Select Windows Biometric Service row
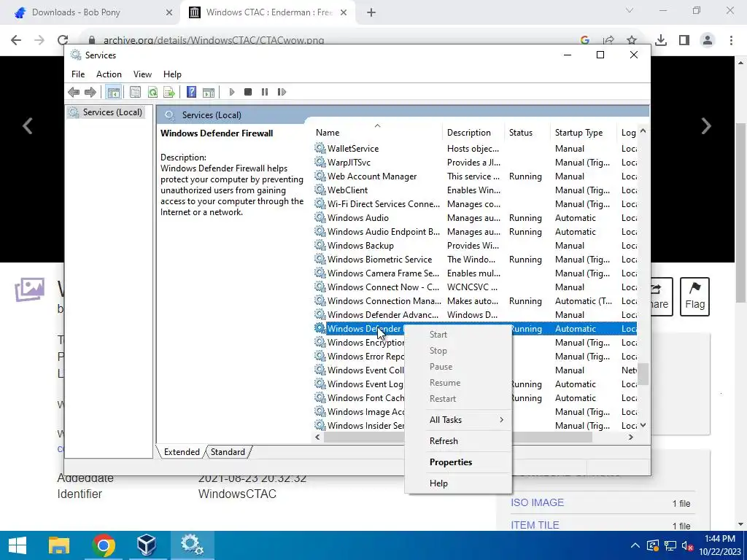Viewport: 747px width, 560px height. click(475, 260)
